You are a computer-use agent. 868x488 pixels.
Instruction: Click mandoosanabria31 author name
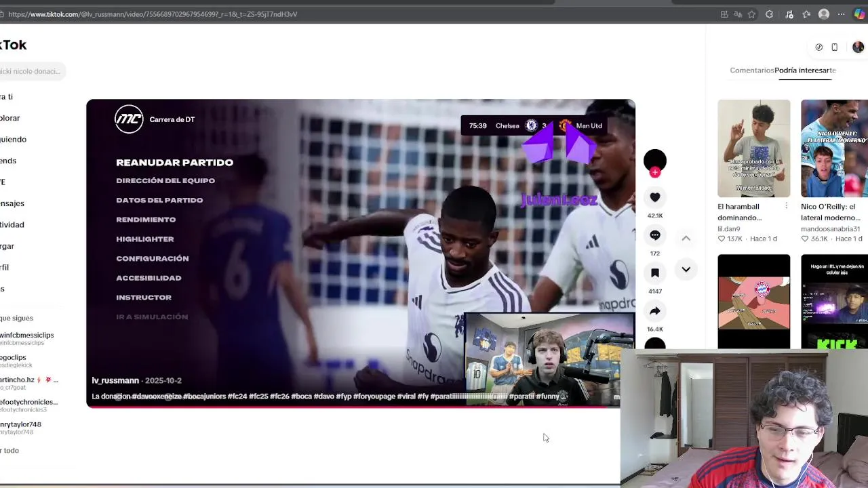[x=830, y=229]
